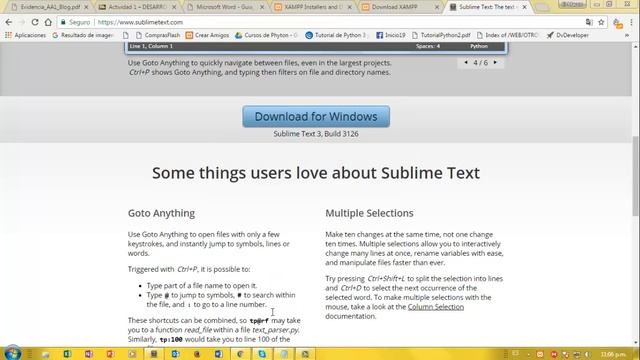
Task: Open the Excel taskbar icon
Action: [x=67, y=354]
